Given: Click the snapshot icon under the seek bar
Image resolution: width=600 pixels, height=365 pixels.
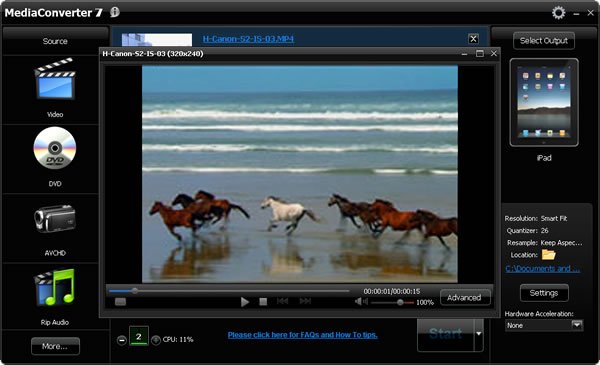Looking at the screenshot, I should click(x=120, y=302).
